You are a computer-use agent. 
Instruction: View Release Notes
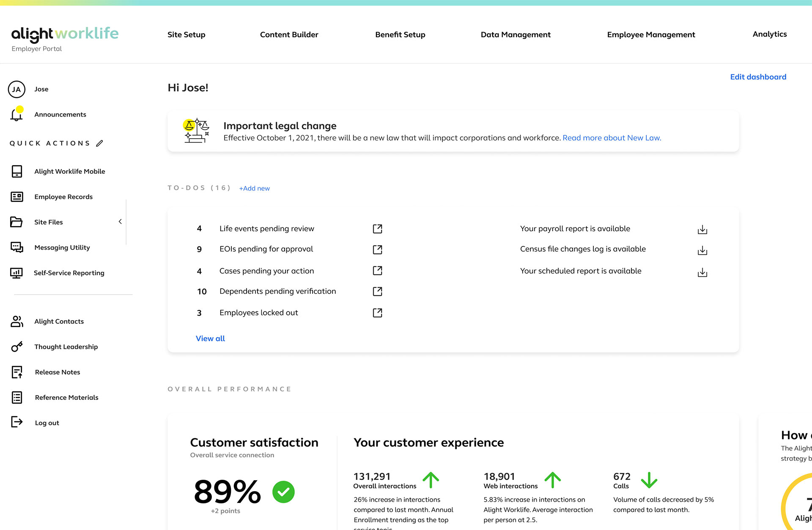click(16, 372)
